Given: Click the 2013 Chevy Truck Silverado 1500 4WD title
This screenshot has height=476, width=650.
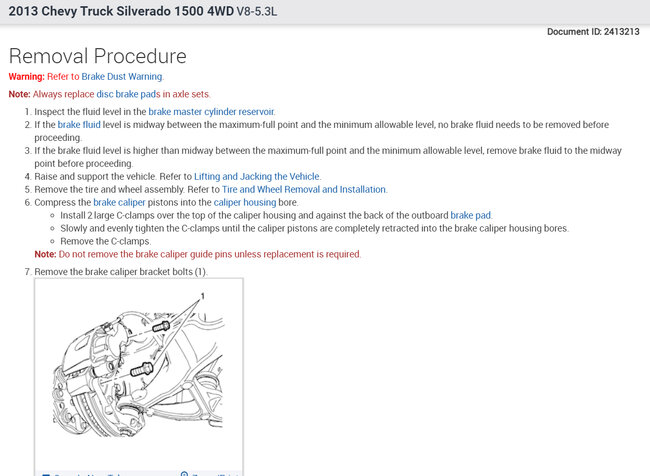Looking at the screenshot, I should pos(121,11).
